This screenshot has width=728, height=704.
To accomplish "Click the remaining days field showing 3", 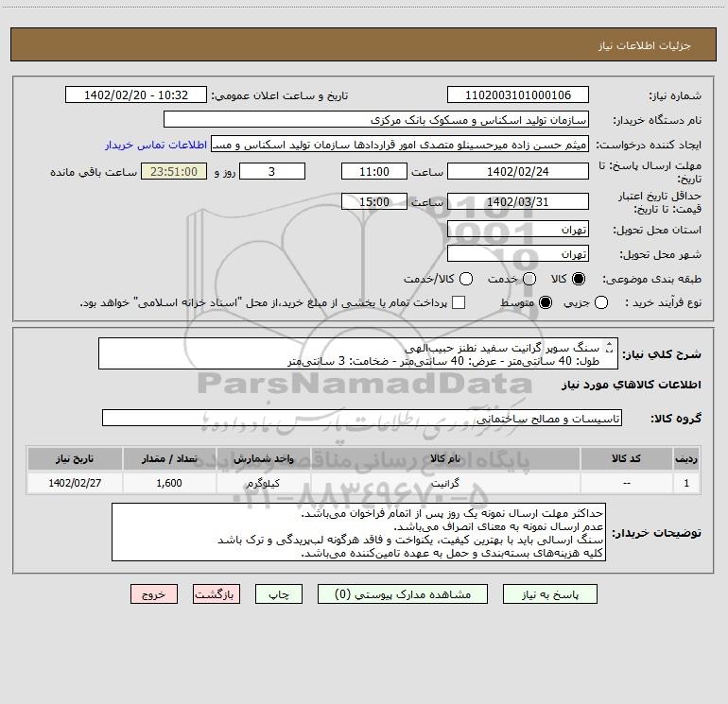I will click(x=272, y=171).
